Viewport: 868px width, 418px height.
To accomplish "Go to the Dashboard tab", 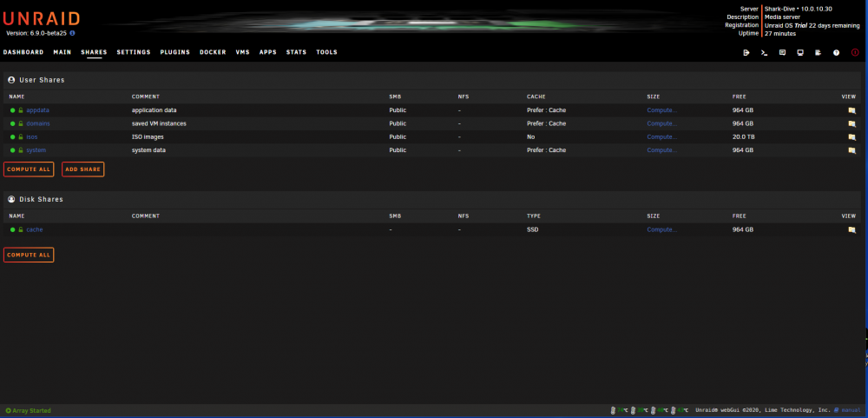I will click(23, 52).
